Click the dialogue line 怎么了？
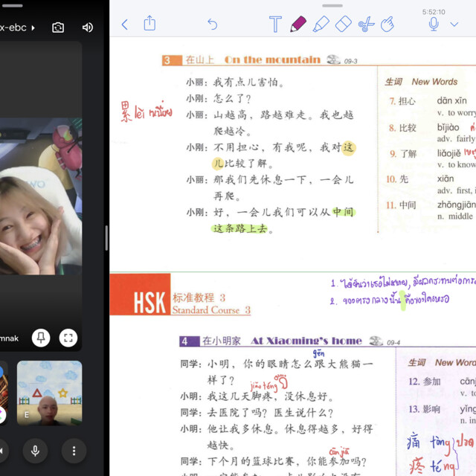Viewport: 476px width, 476px height. pos(232,99)
